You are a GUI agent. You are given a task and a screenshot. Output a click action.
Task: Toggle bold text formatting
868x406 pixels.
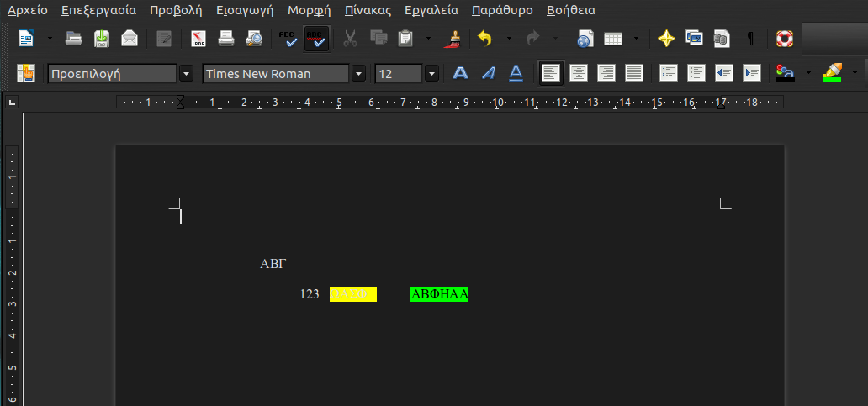[460, 74]
